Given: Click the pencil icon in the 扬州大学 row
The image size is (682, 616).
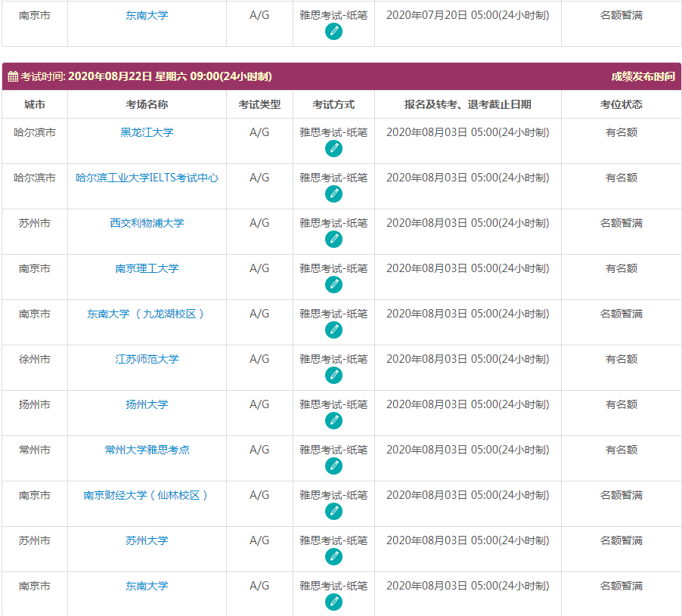Looking at the screenshot, I should (x=333, y=420).
